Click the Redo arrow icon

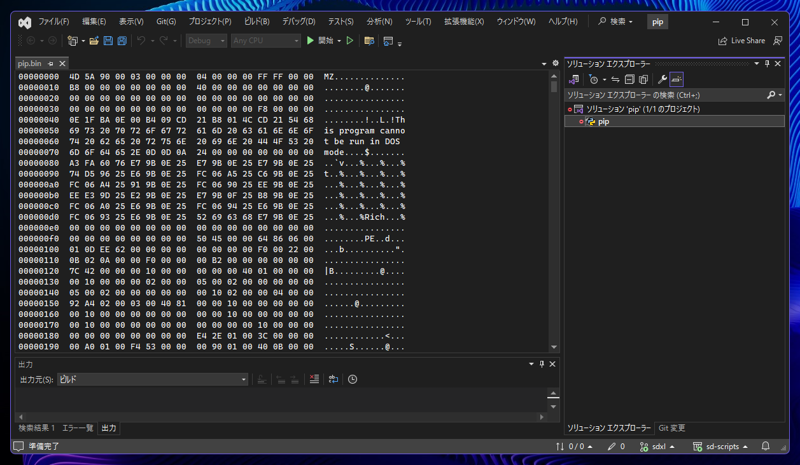[163, 40]
